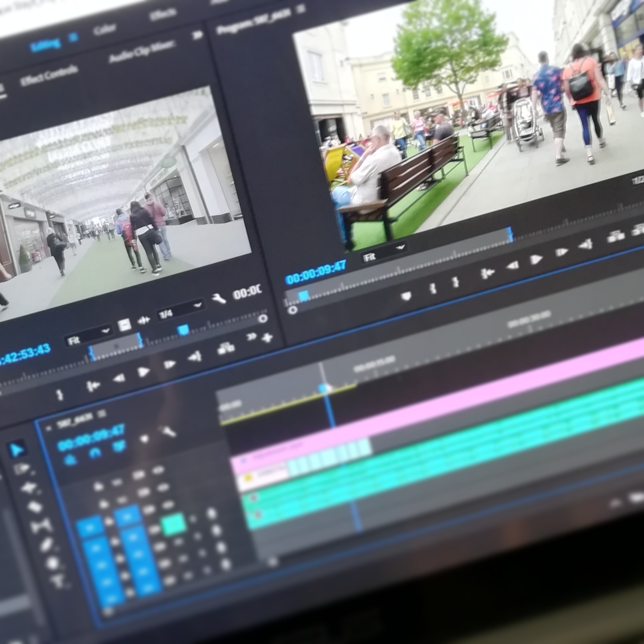
Task: Open timeline sequence tab panel menu
Action: tap(102, 413)
